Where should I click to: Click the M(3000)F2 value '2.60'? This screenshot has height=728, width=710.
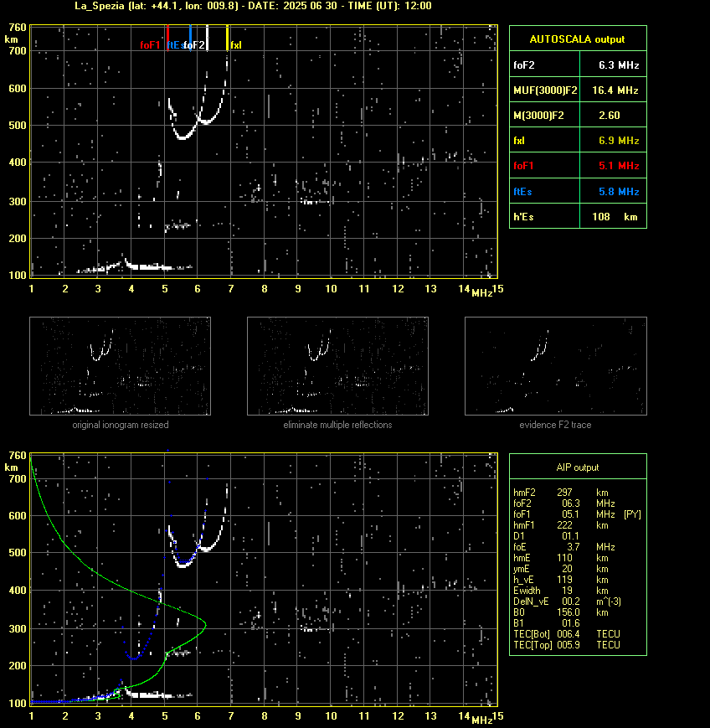[x=610, y=115]
